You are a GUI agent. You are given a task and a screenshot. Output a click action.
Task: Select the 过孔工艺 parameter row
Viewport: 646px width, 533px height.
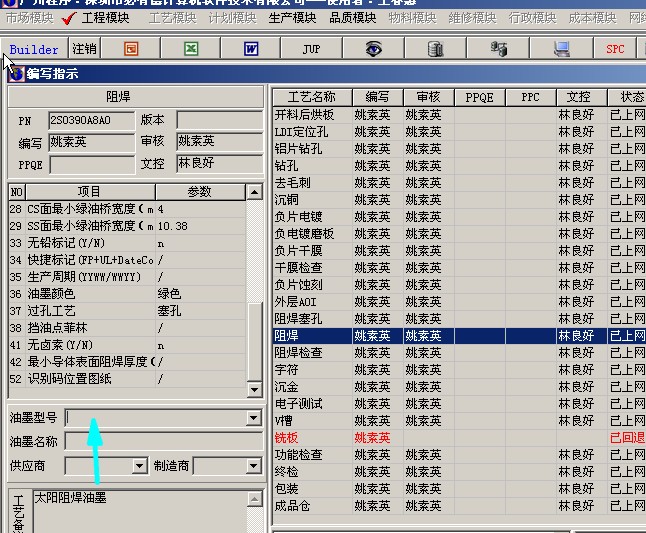[127, 311]
